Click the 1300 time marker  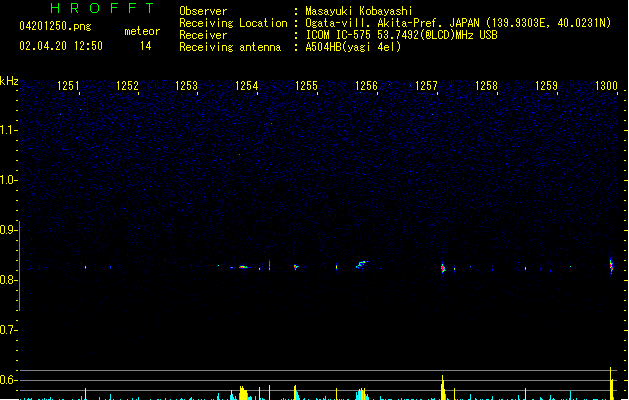click(606, 86)
